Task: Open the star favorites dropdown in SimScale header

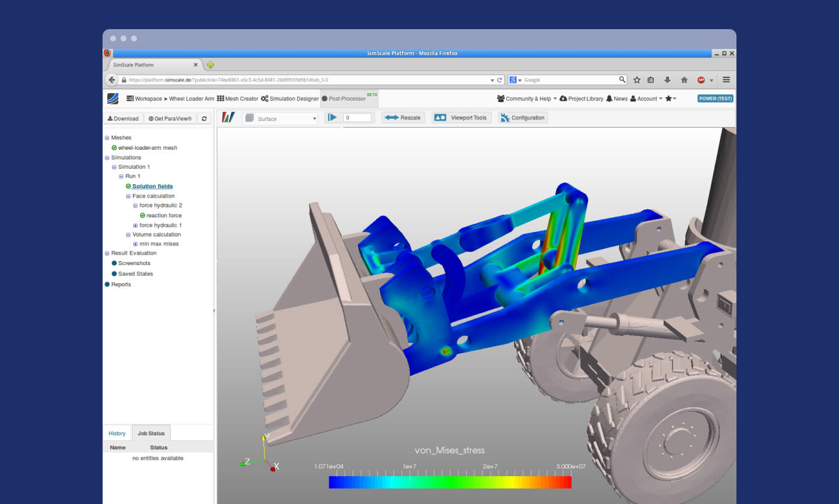Action: (671, 98)
